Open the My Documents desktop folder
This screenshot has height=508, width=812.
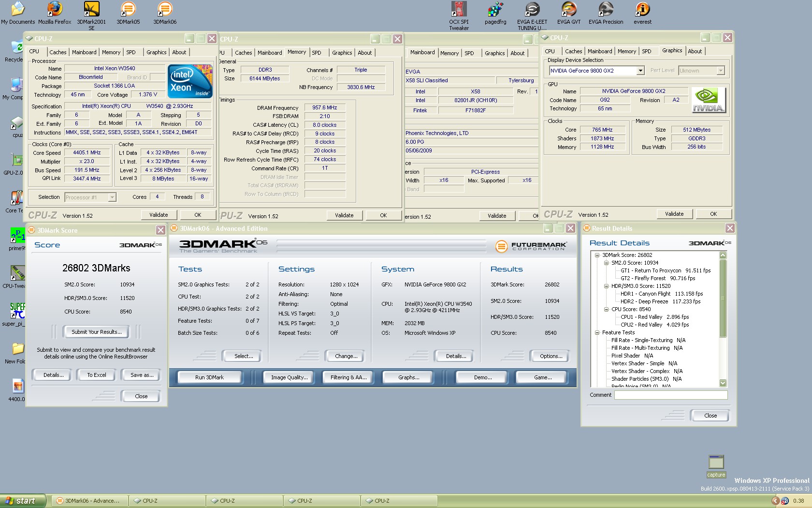18,13
